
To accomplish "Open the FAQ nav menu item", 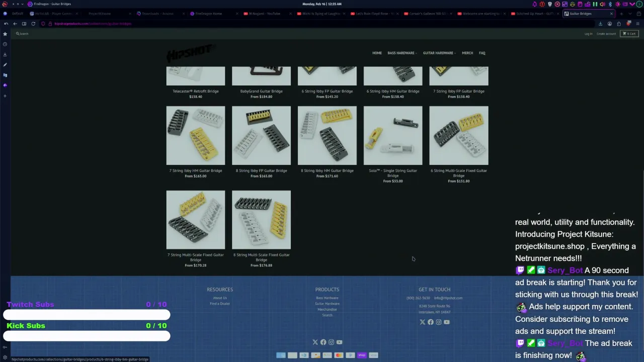I will pyautogui.click(x=482, y=53).
